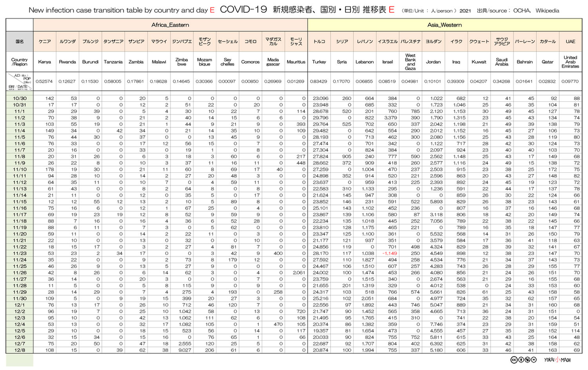Click the Japanese イラク header cell
Image resolution: width=588 pixels, height=370 pixels.
click(x=456, y=42)
